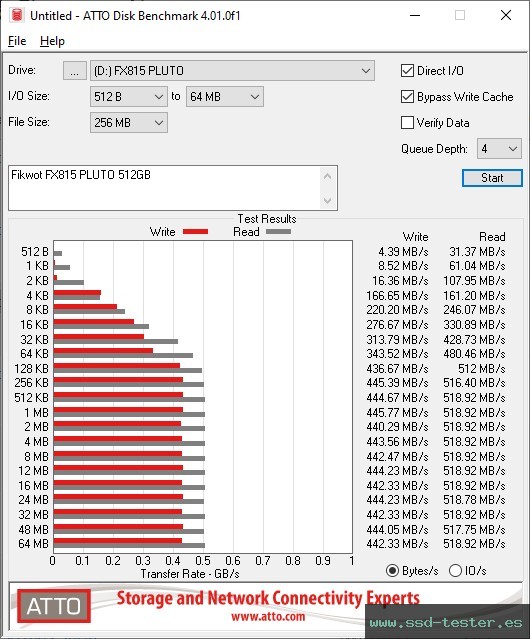Screen dimensions: 530x639
Task: Click the 4.39 MB/s write value
Action: click(403, 252)
